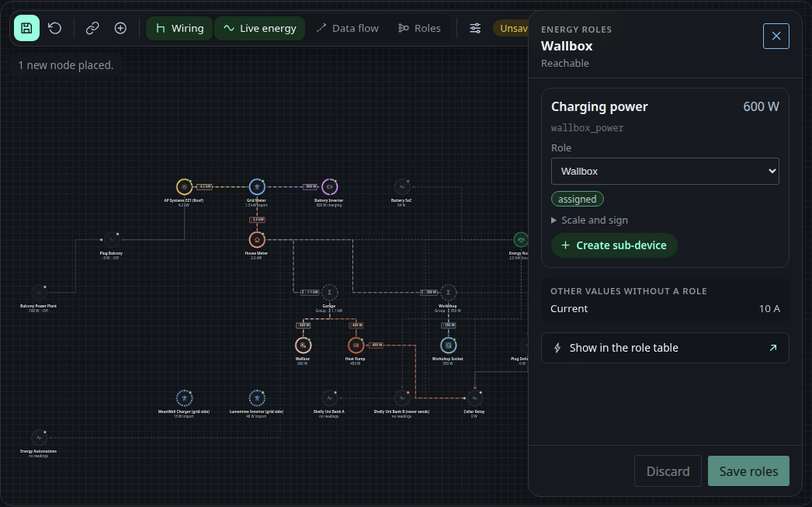Select the AP Systems EZ1 (Roof) solar node
This screenshot has width=812, height=507.
pyautogui.click(x=184, y=187)
